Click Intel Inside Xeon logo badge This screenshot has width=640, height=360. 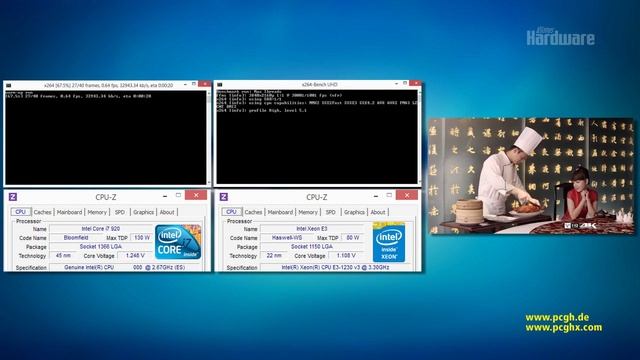coord(389,242)
